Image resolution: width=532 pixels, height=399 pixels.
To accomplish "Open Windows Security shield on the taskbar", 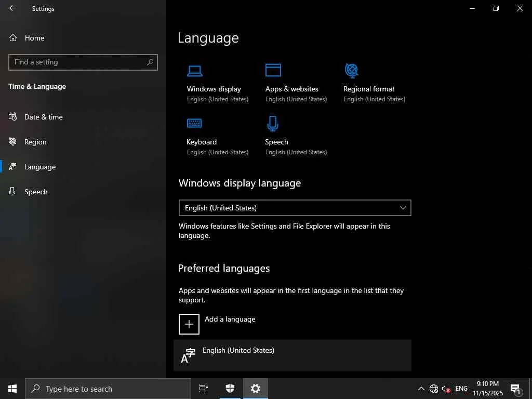I will point(230,389).
